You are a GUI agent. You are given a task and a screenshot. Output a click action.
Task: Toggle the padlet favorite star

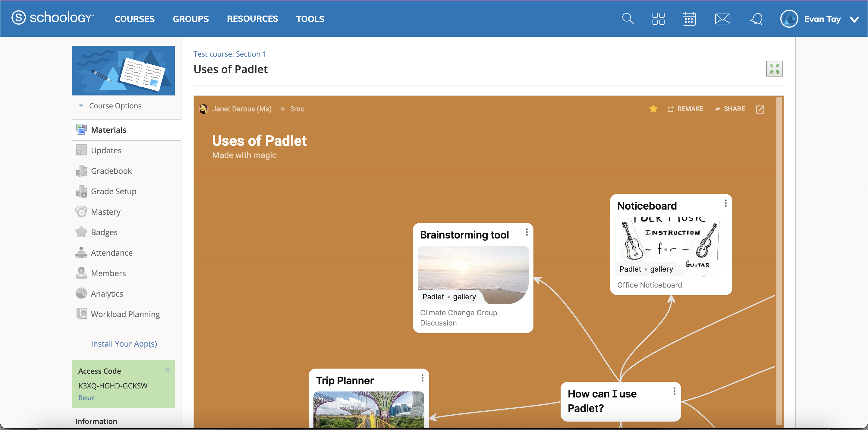point(653,109)
